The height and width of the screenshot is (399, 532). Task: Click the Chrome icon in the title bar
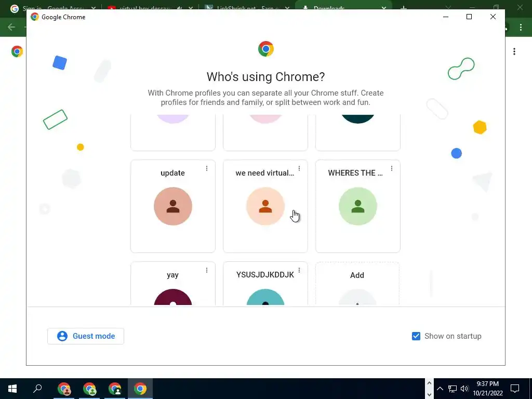point(35,17)
